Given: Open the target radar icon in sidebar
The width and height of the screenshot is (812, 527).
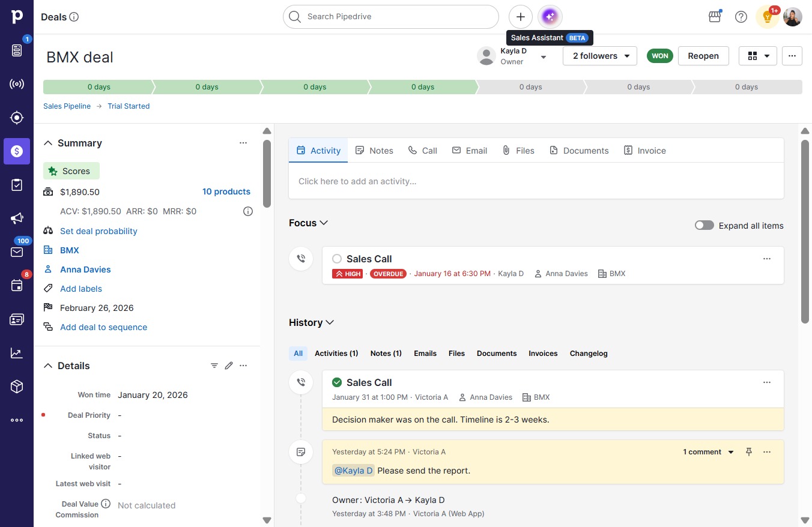Looking at the screenshot, I should (x=17, y=118).
